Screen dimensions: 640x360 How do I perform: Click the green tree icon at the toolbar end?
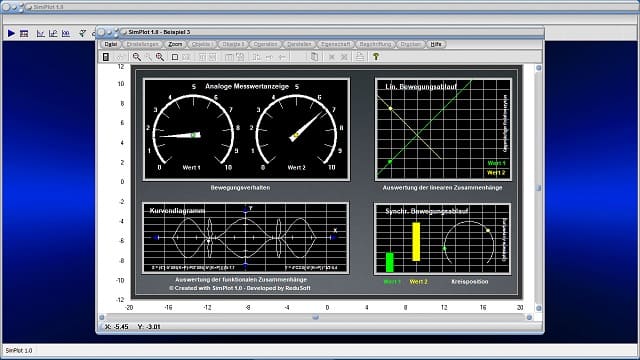(376, 57)
